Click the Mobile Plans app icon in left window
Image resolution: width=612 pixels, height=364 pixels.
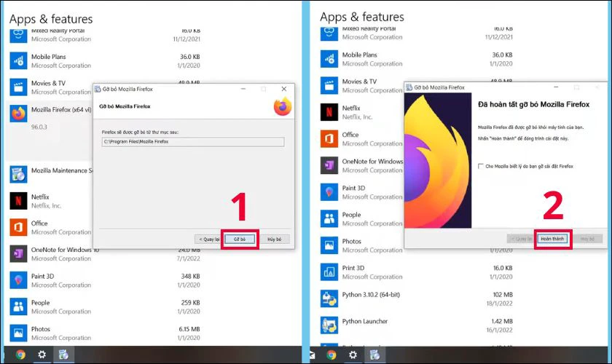click(18, 61)
